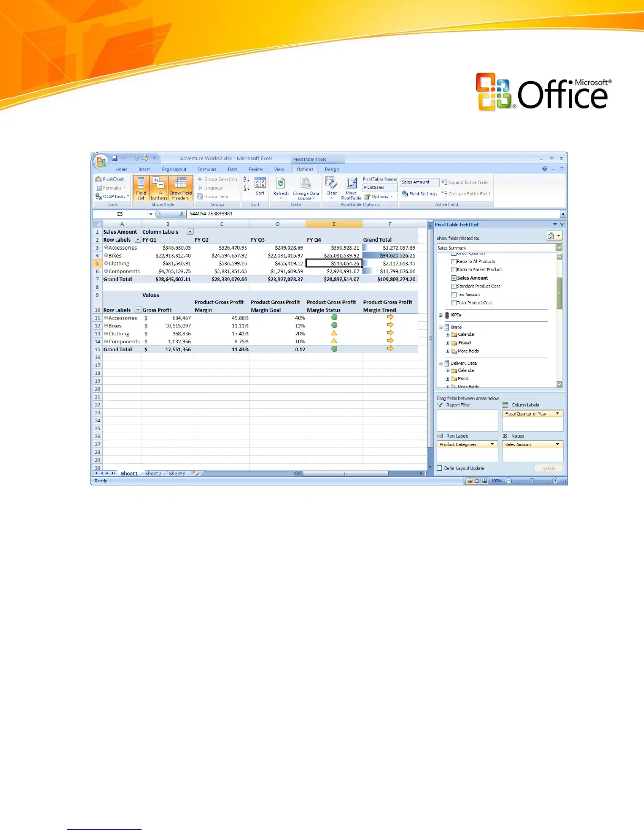Image resolution: width=644 pixels, height=834 pixels.
Task: Toggle Show Field Headers
Action: [x=180, y=188]
